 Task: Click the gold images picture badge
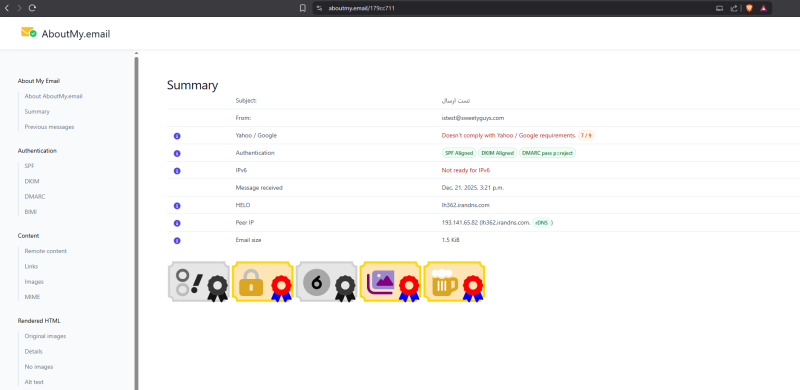[x=390, y=281]
